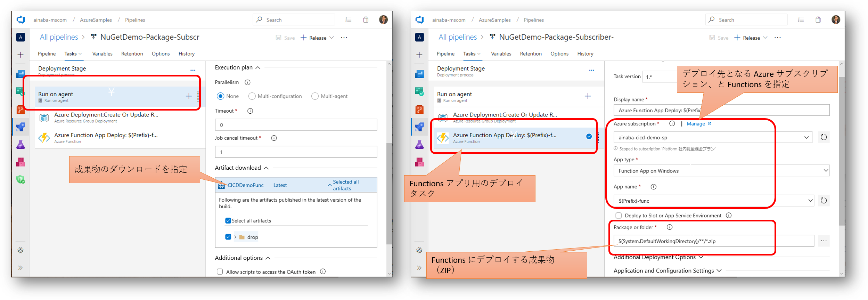Click Job cancel timeout input field
868x300 pixels.
point(296,152)
